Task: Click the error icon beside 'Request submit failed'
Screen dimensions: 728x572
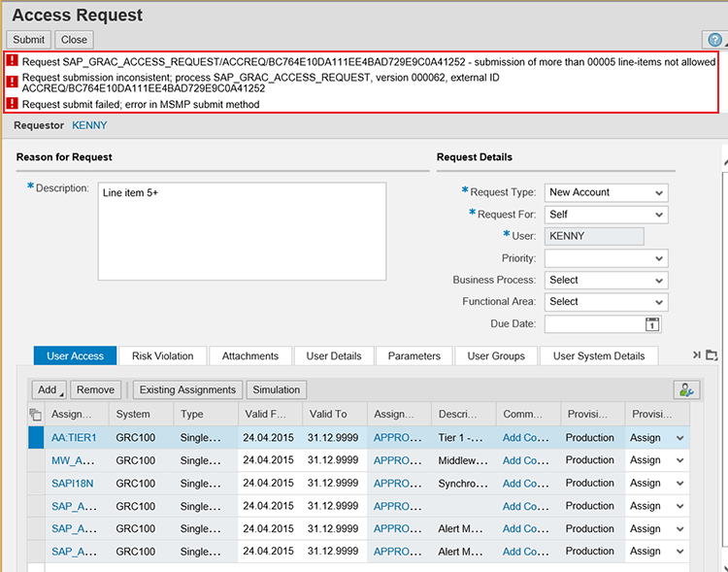Action: coord(13,103)
